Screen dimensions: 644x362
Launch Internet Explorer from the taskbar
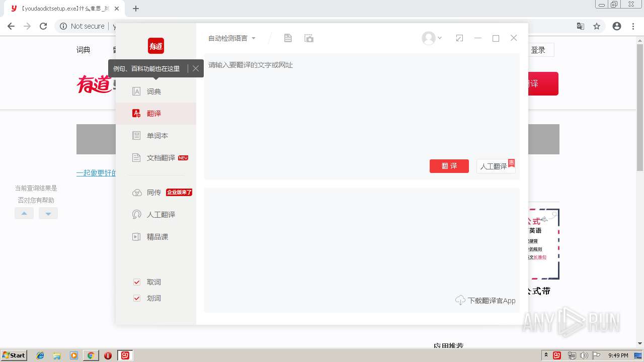pyautogui.click(x=40, y=355)
